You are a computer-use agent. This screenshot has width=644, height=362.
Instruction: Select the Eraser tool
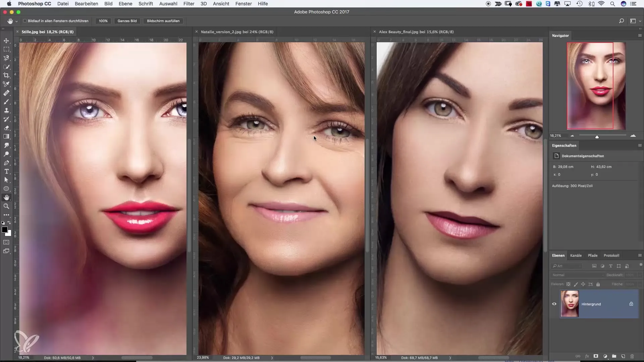[x=6, y=128]
